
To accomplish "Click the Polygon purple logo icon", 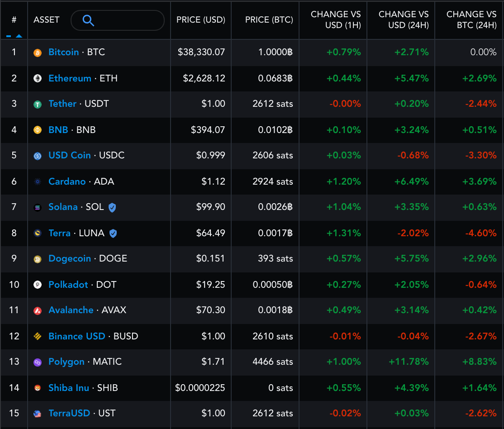I will [x=38, y=362].
